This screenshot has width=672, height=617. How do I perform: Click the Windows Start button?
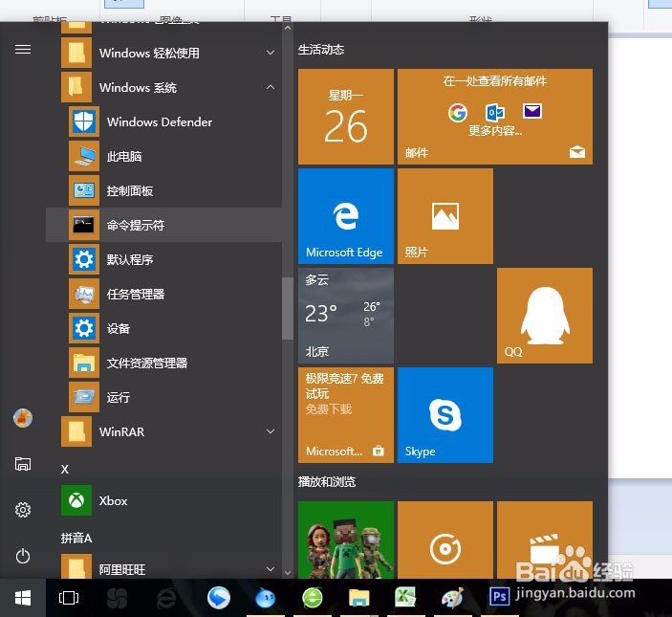23,598
